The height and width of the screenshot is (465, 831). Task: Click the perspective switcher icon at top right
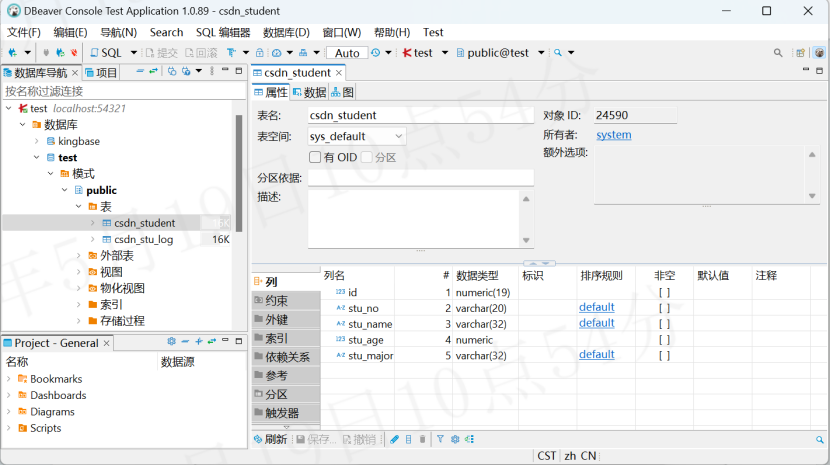pyautogui.click(x=800, y=52)
